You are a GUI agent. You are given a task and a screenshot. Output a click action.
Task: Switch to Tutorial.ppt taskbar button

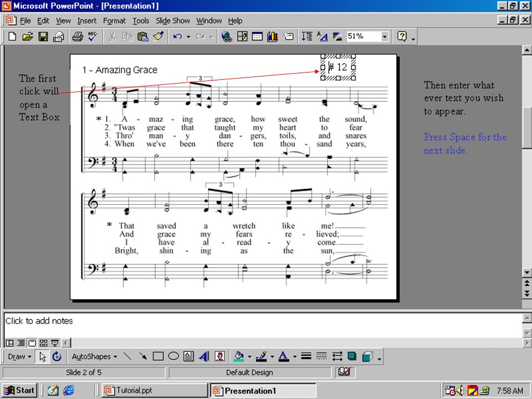[155, 390]
